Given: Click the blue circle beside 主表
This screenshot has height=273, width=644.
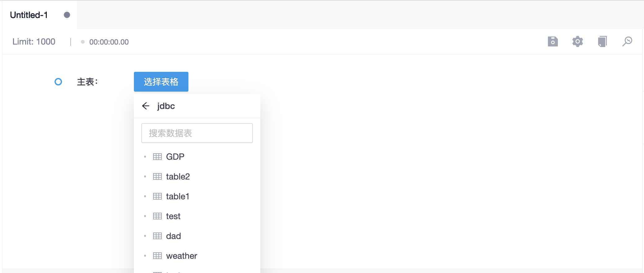Looking at the screenshot, I should [58, 82].
